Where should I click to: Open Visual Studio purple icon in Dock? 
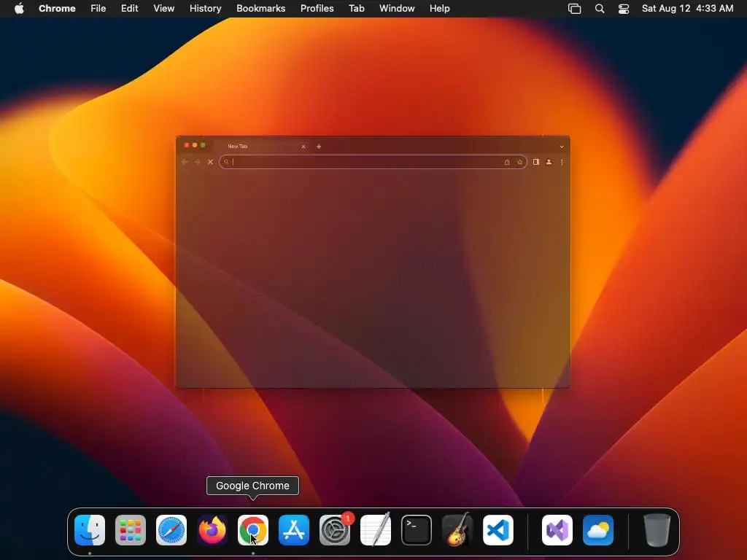[x=557, y=530]
